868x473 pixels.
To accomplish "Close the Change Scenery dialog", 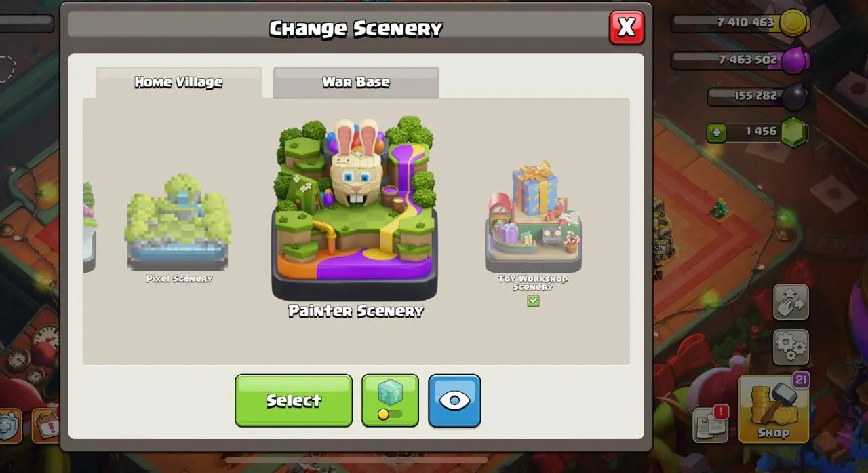I will [627, 28].
